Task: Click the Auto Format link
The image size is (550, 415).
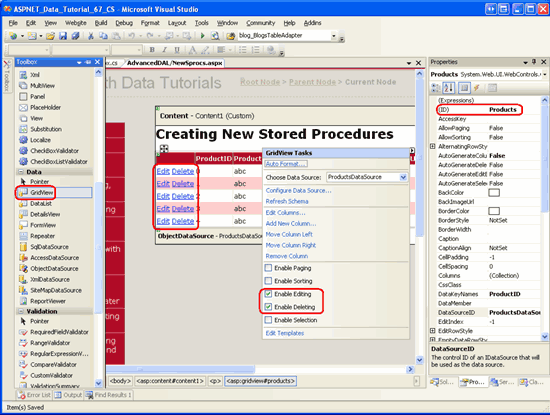Action: 286,164
